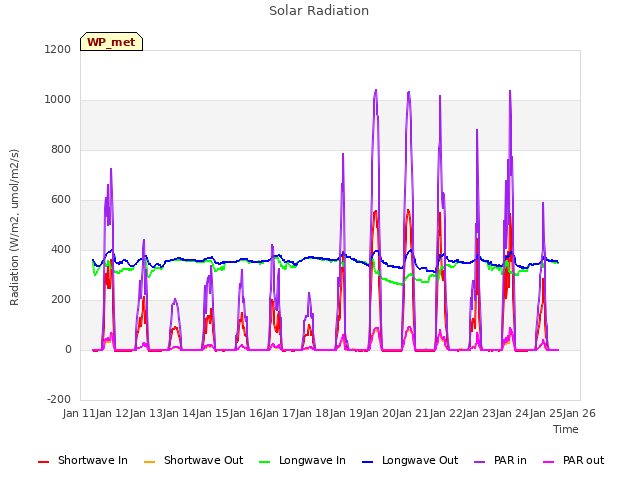
Task: Click the 800 y-axis tick label
Action: [61, 149]
